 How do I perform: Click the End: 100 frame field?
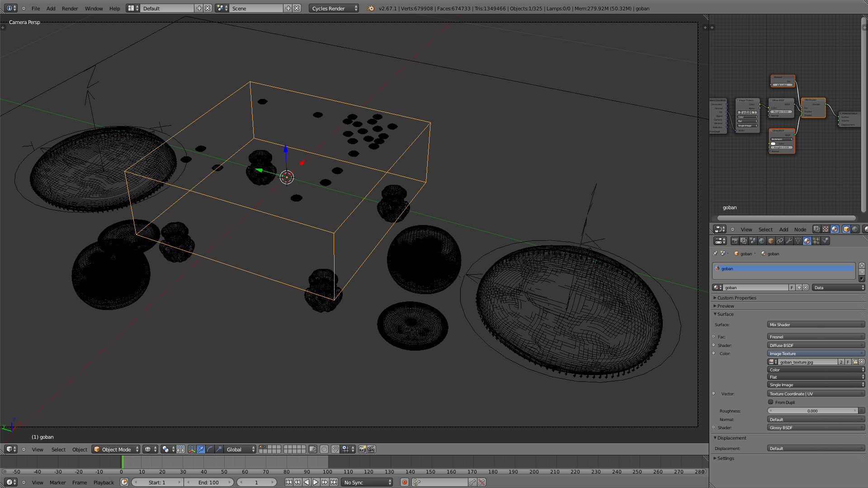click(208, 482)
